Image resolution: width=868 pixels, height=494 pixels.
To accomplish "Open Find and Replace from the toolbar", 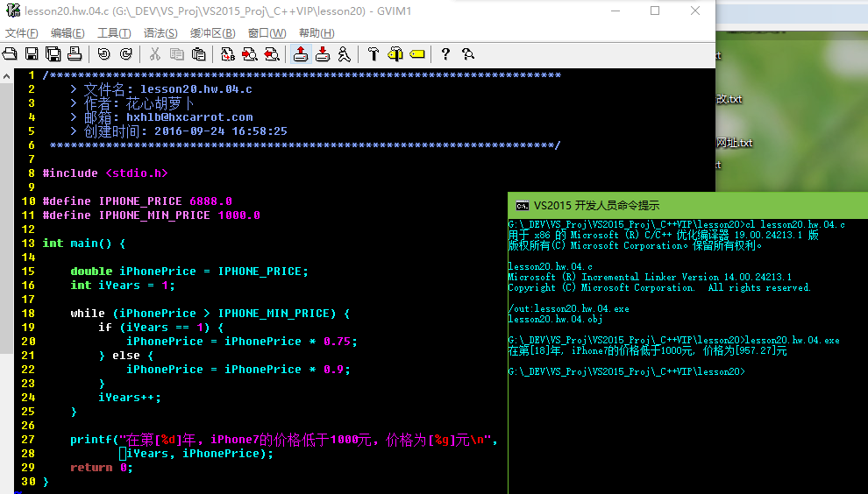I will [227, 54].
